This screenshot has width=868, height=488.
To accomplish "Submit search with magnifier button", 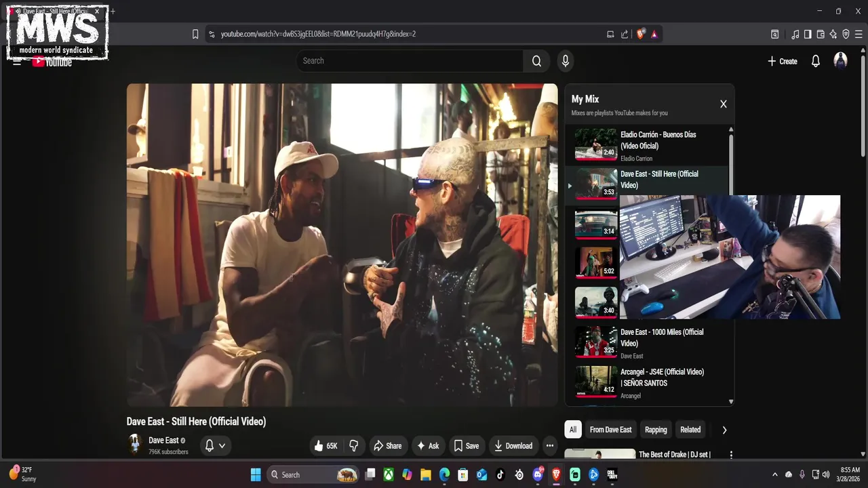I will click(536, 61).
